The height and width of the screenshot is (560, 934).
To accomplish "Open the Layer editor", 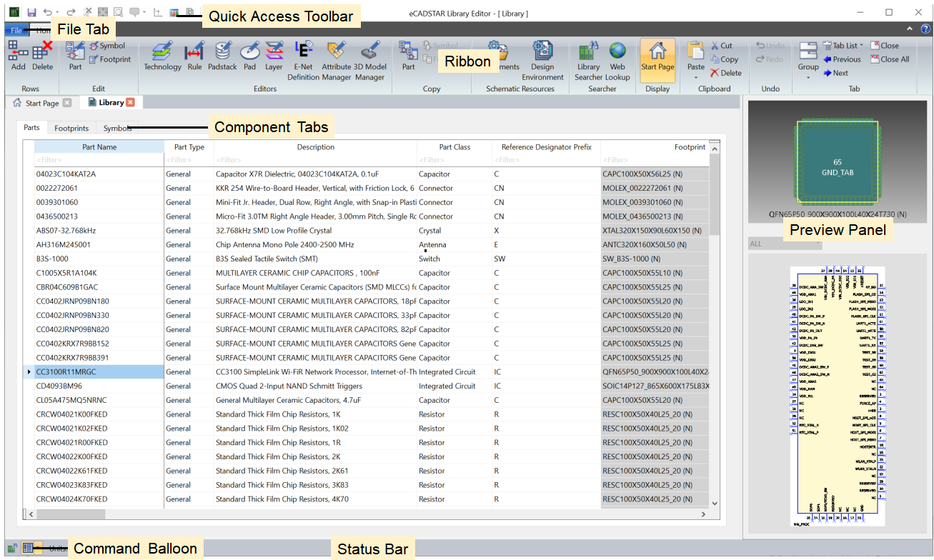I will 274,57.
